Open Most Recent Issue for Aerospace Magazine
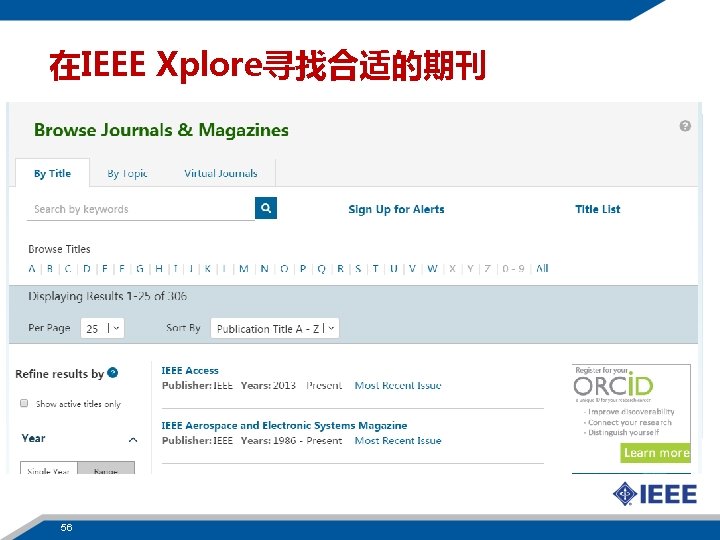The width and height of the screenshot is (720, 540). point(398,440)
